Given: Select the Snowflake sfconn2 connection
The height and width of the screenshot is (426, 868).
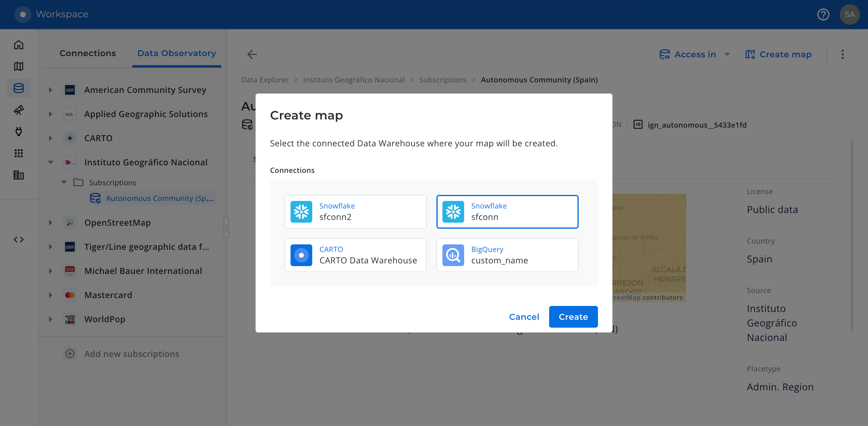Looking at the screenshot, I should [356, 212].
